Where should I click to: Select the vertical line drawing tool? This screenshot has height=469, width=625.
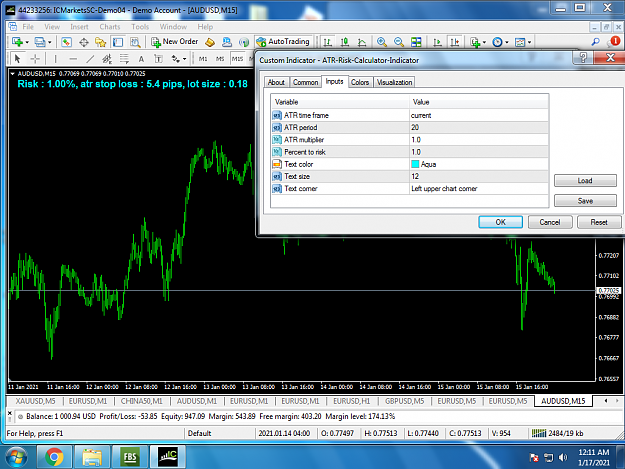pyautogui.click(x=55, y=59)
